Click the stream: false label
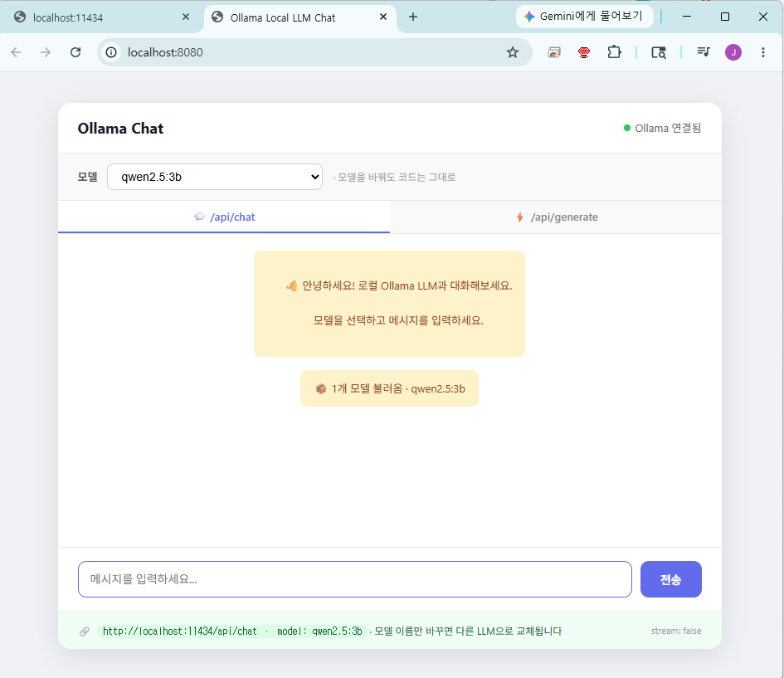This screenshot has width=784, height=678. [676, 631]
